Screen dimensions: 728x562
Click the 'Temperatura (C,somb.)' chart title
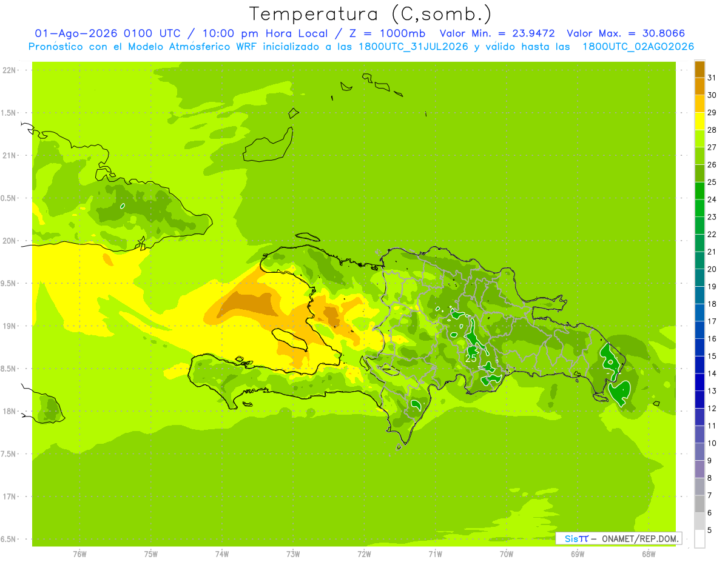371,14
